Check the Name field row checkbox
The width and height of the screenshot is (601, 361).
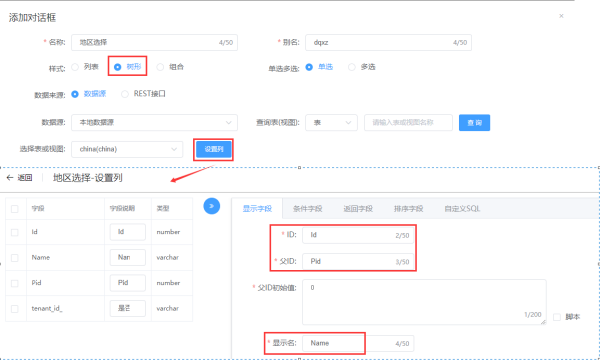click(15, 258)
